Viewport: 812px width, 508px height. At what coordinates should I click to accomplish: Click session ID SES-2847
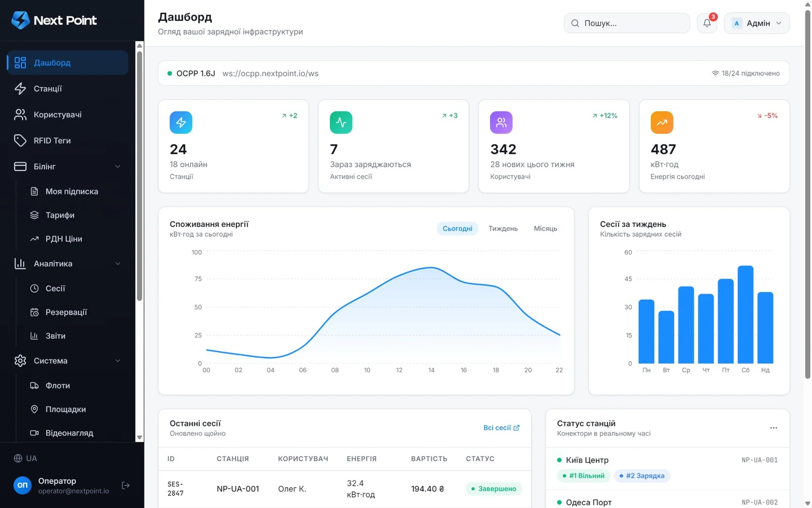point(176,489)
